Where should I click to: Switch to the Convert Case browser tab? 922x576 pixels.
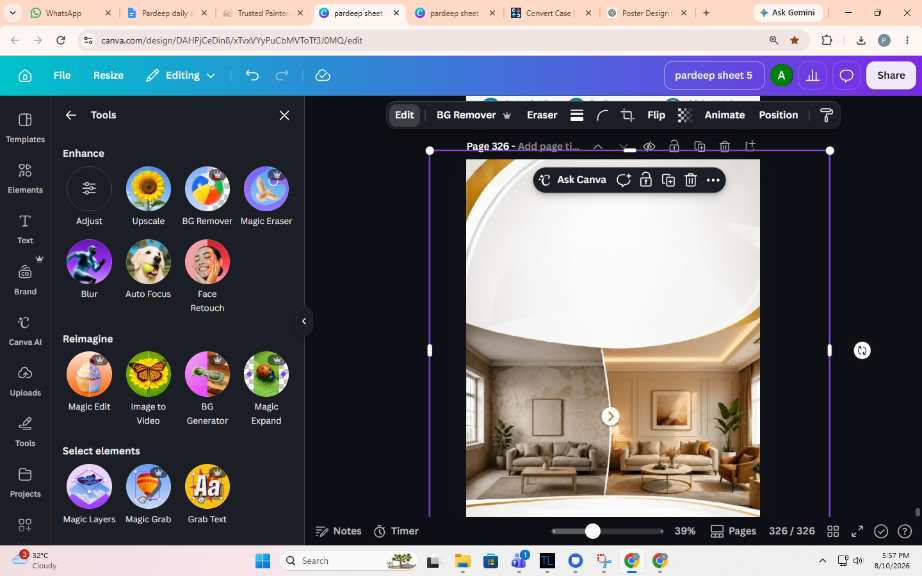pos(548,13)
